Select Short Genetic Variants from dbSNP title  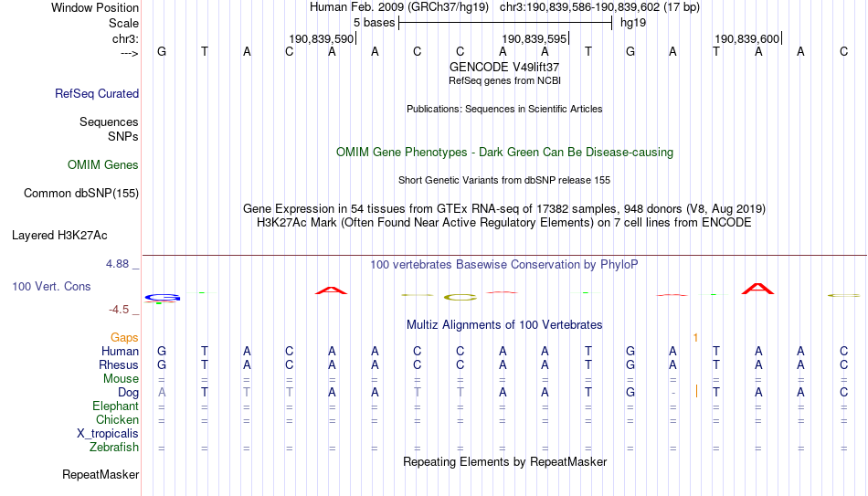[x=504, y=180]
